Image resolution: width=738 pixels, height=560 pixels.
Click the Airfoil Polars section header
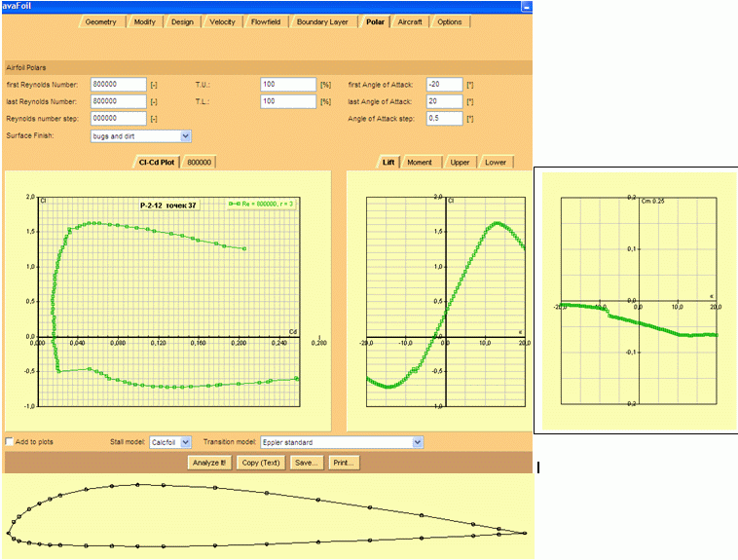coord(268,67)
